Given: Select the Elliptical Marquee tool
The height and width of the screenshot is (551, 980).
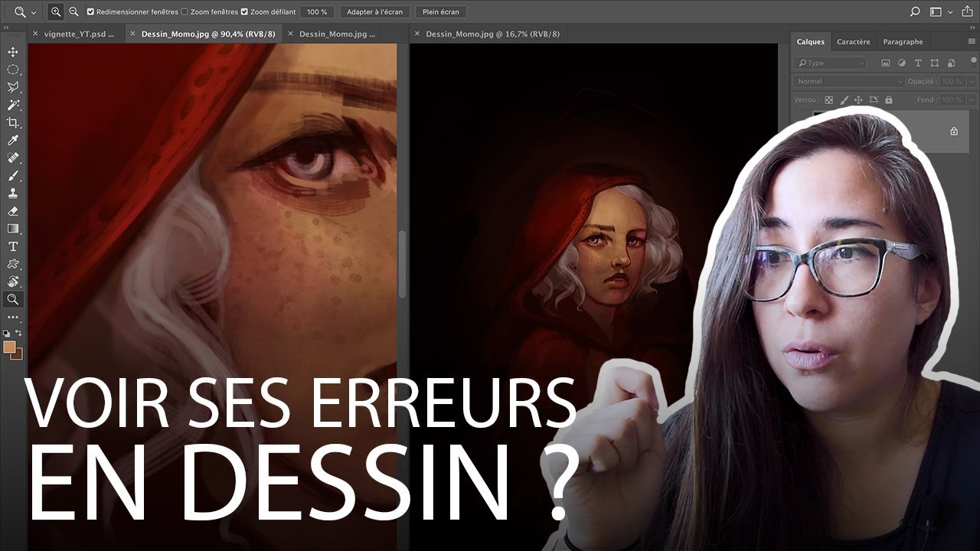Looking at the screenshot, I should (13, 70).
